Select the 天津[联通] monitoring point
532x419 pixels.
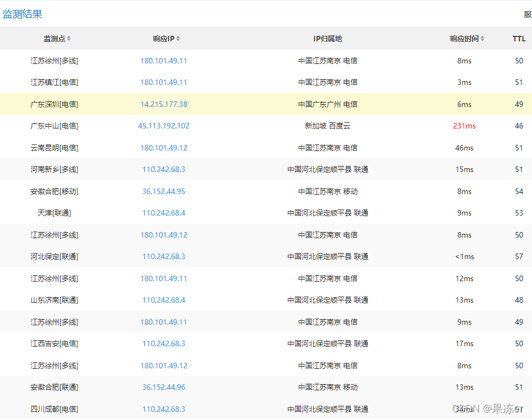pos(54,213)
